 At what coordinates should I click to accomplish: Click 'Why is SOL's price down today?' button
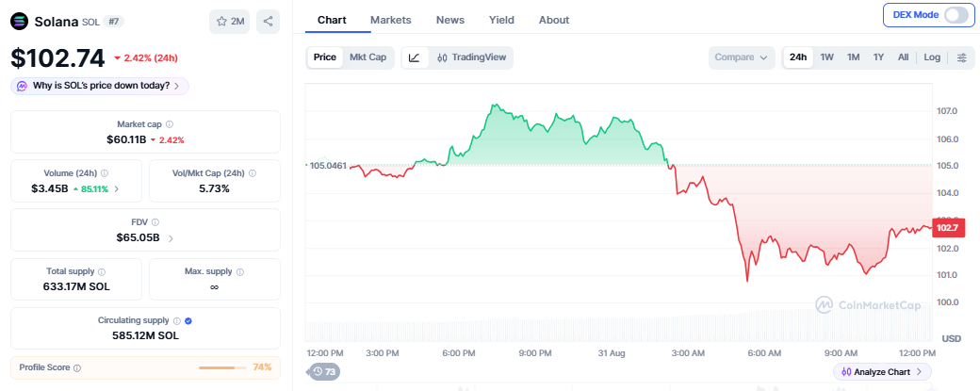[100, 86]
